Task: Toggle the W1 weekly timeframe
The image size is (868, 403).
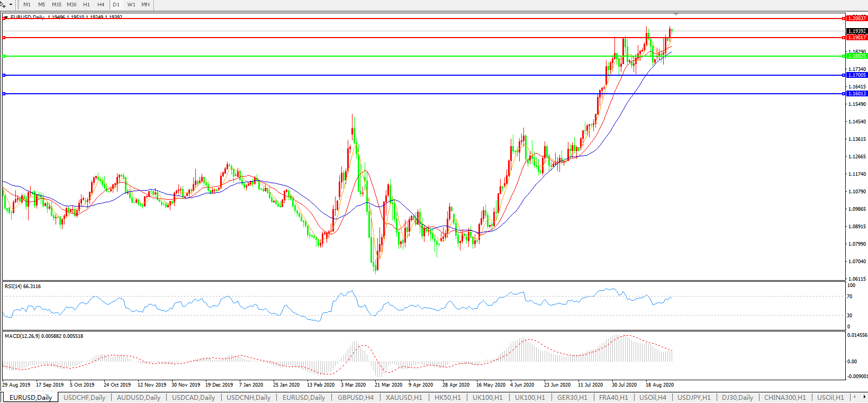Action: (131, 4)
